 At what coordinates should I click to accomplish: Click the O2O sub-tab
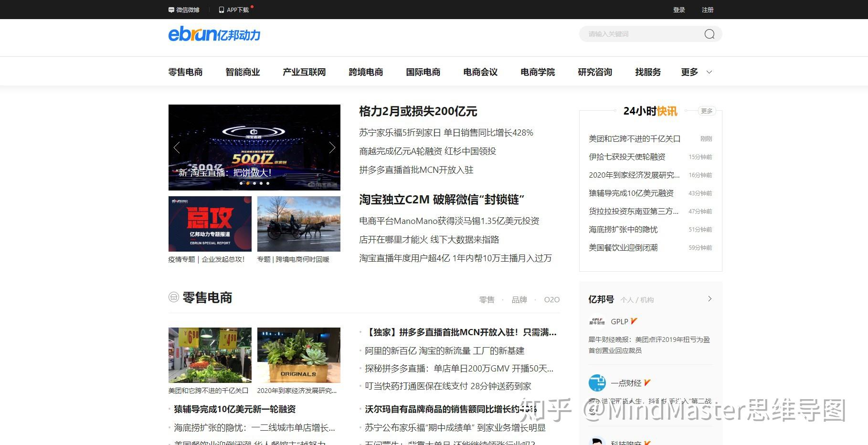coord(551,299)
